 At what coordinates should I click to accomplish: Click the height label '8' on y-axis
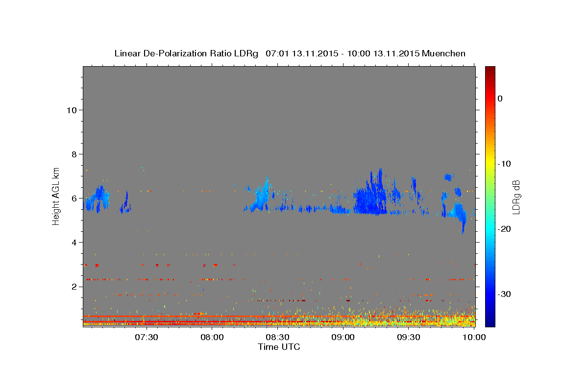coord(74,154)
